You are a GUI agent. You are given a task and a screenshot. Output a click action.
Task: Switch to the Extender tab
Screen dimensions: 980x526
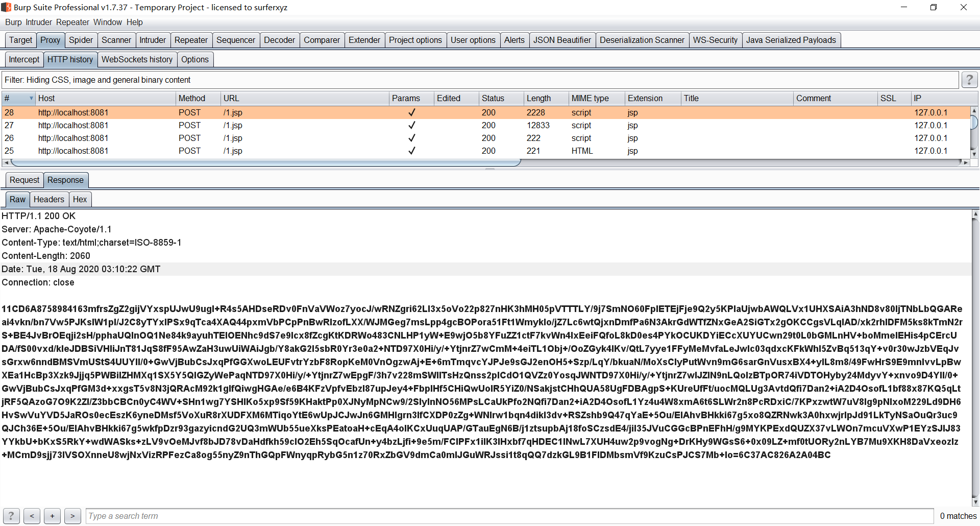[x=364, y=40]
